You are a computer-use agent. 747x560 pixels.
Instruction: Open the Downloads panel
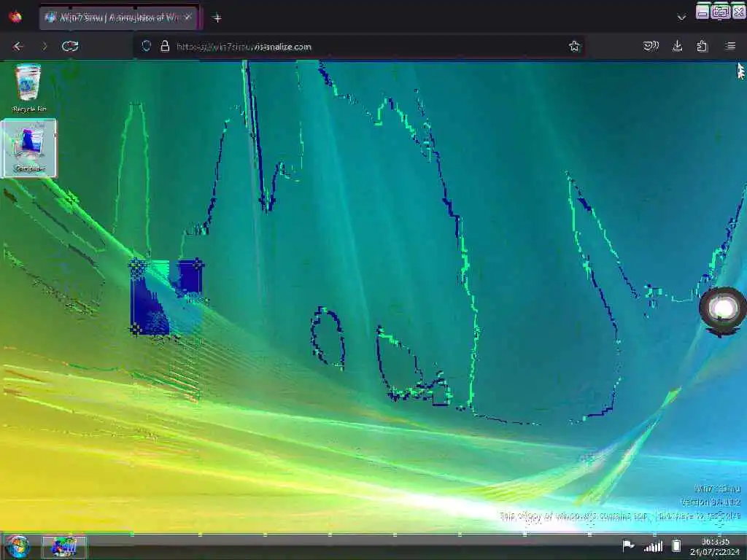677,46
